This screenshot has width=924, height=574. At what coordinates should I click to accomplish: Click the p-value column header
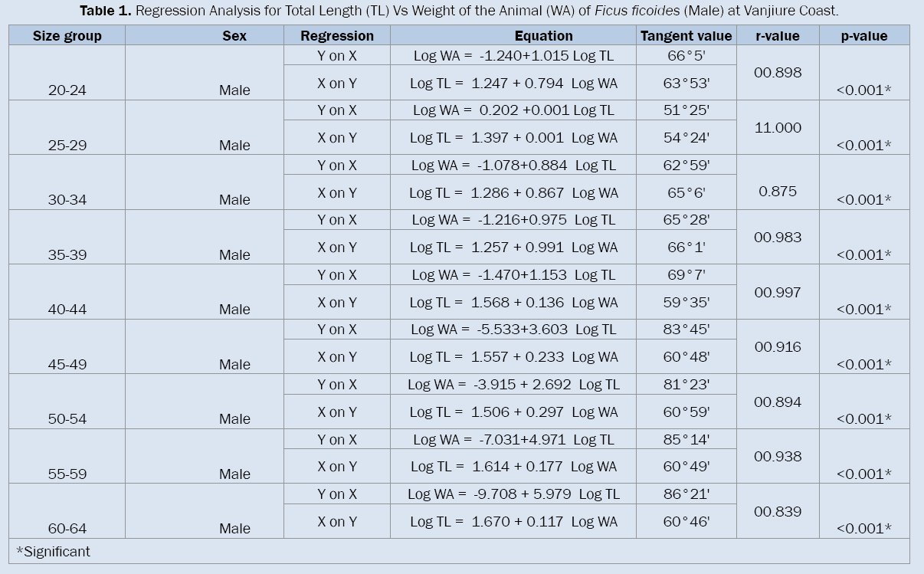click(x=863, y=36)
